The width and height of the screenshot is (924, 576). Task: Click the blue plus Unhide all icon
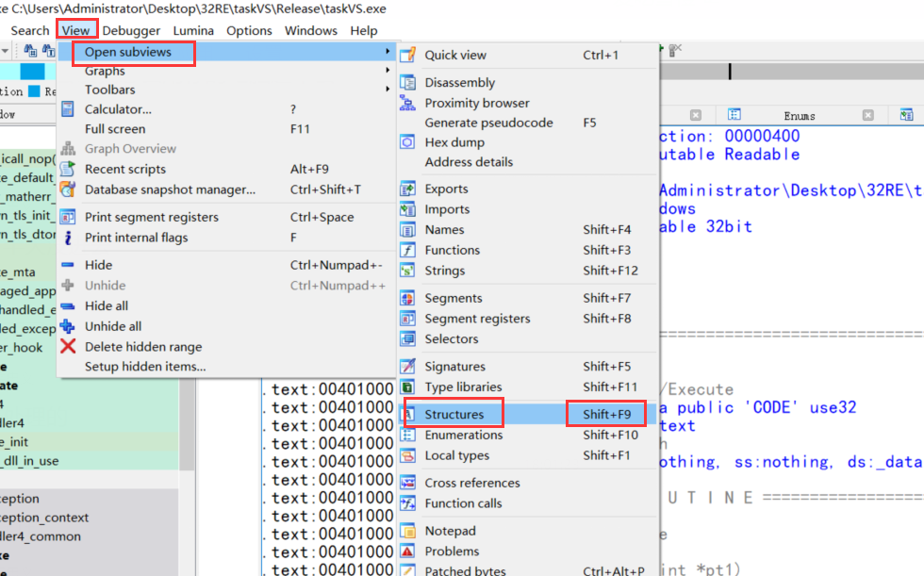(68, 325)
